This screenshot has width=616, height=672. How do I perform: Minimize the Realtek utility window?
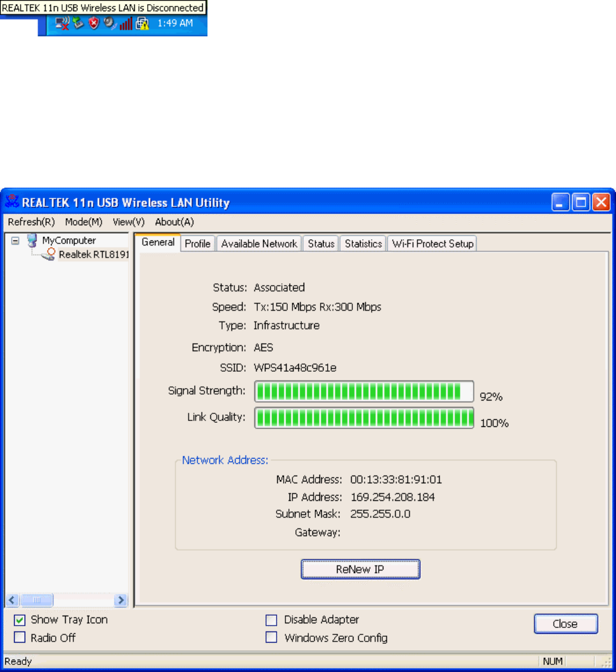(560, 202)
